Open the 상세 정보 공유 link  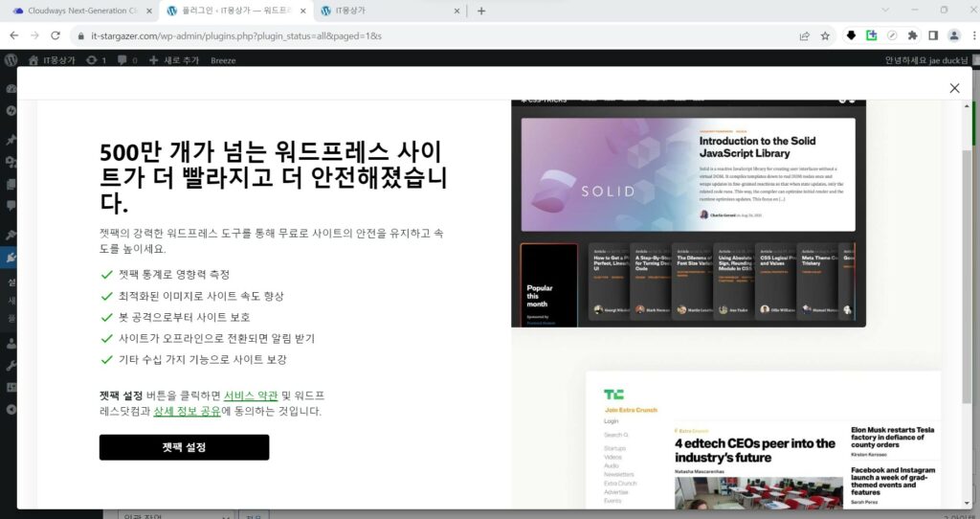(x=187, y=411)
